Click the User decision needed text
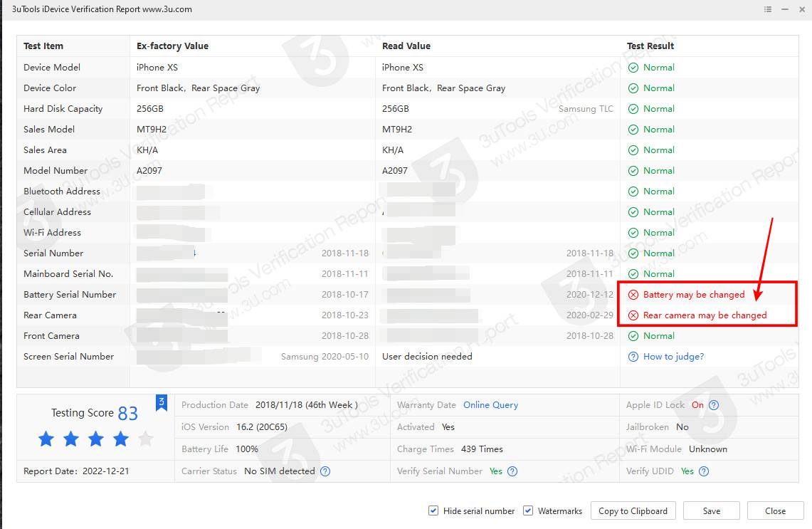This screenshot has width=812, height=529. pyautogui.click(x=427, y=357)
